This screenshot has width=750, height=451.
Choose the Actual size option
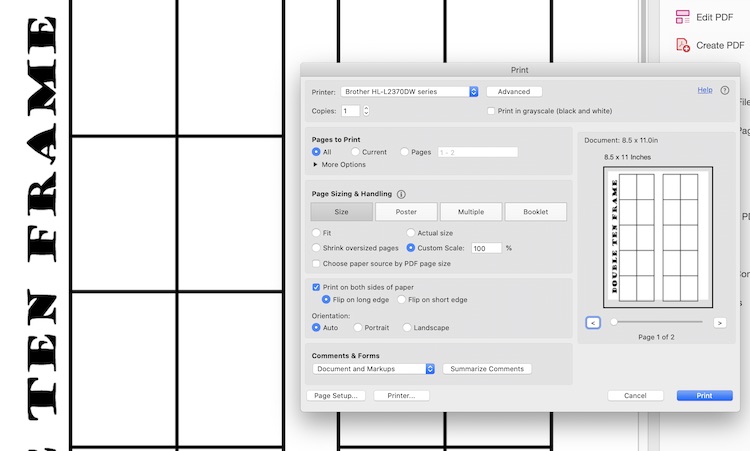410,233
